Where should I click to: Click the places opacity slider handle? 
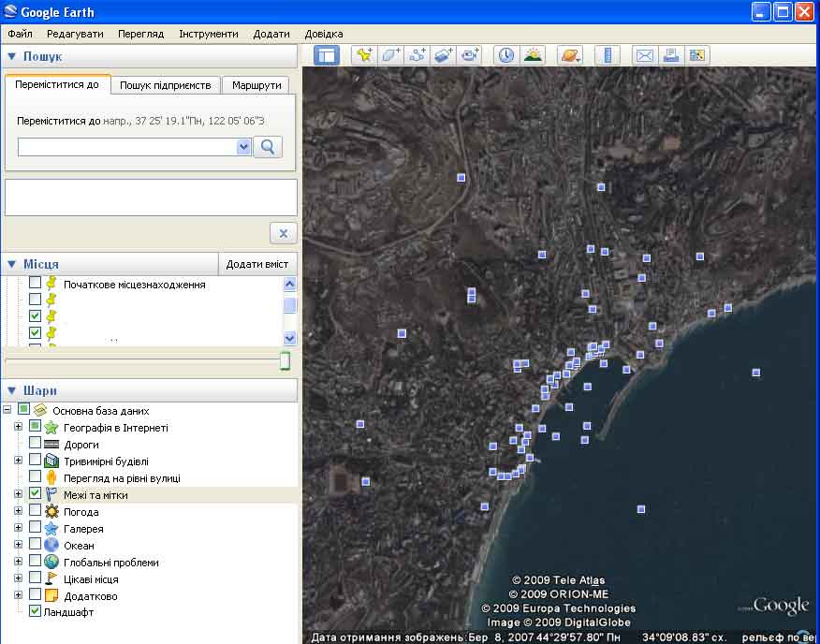(x=285, y=361)
